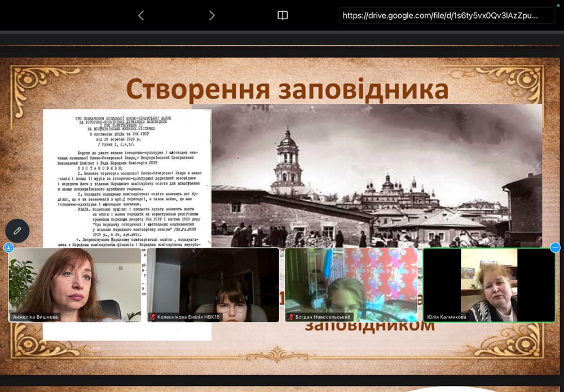This screenshot has width=564, height=392.
Task: Click the browser forward arrow
Action: (x=211, y=15)
